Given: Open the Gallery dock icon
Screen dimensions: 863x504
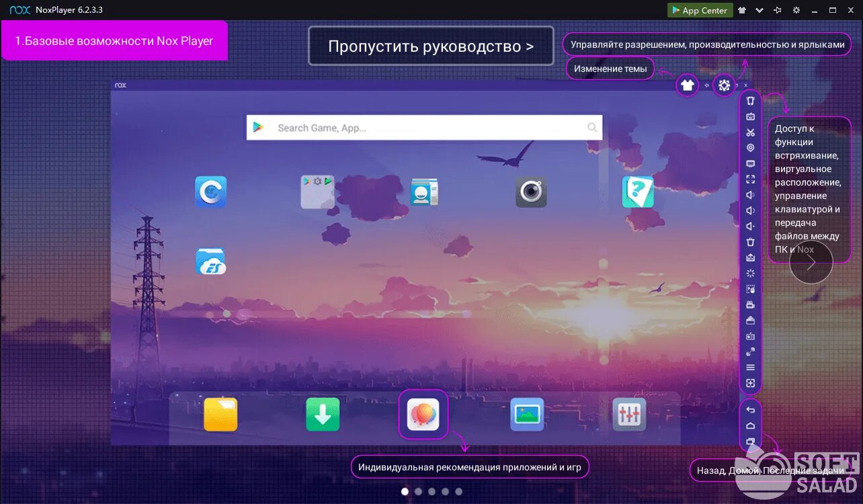Looking at the screenshot, I should point(527,414).
